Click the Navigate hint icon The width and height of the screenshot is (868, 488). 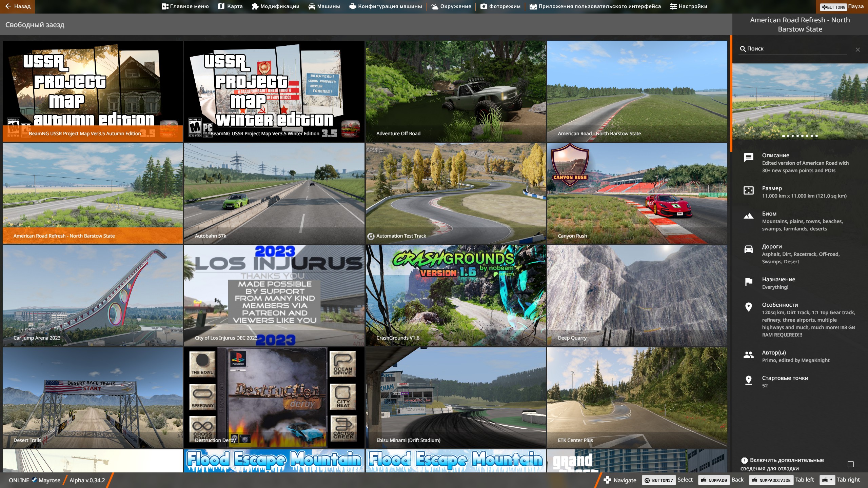[607, 480]
